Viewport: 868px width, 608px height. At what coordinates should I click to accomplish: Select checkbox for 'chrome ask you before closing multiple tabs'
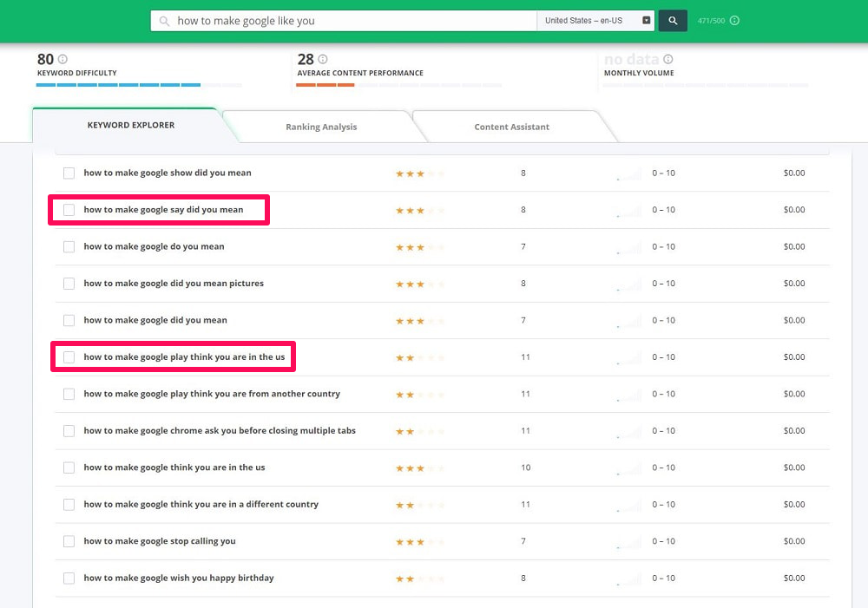(x=69, y=431)
